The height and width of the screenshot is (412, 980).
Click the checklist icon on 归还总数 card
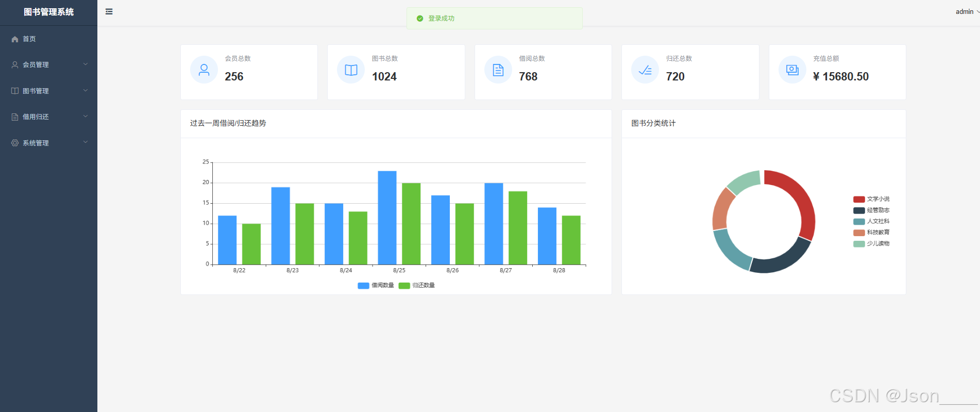tap(645, 70)
